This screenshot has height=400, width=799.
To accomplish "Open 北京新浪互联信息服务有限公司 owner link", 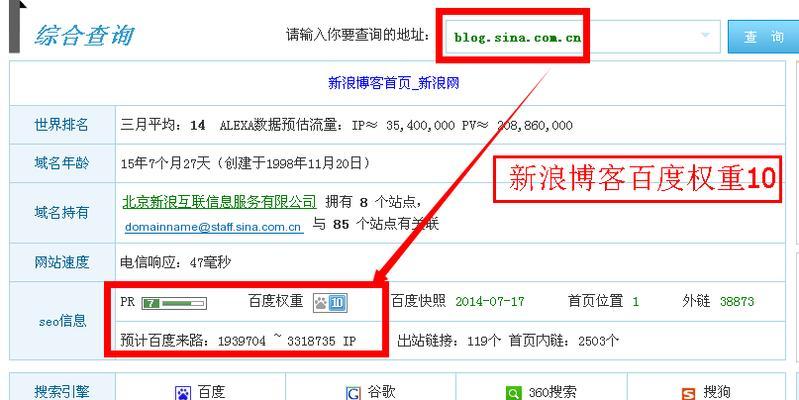I will coord(220,202).
